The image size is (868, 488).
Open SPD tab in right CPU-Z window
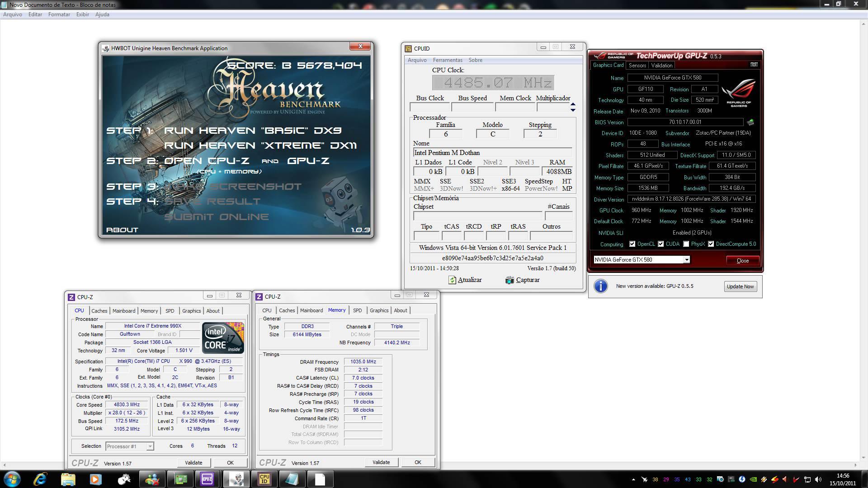click(x=357, y=310)
